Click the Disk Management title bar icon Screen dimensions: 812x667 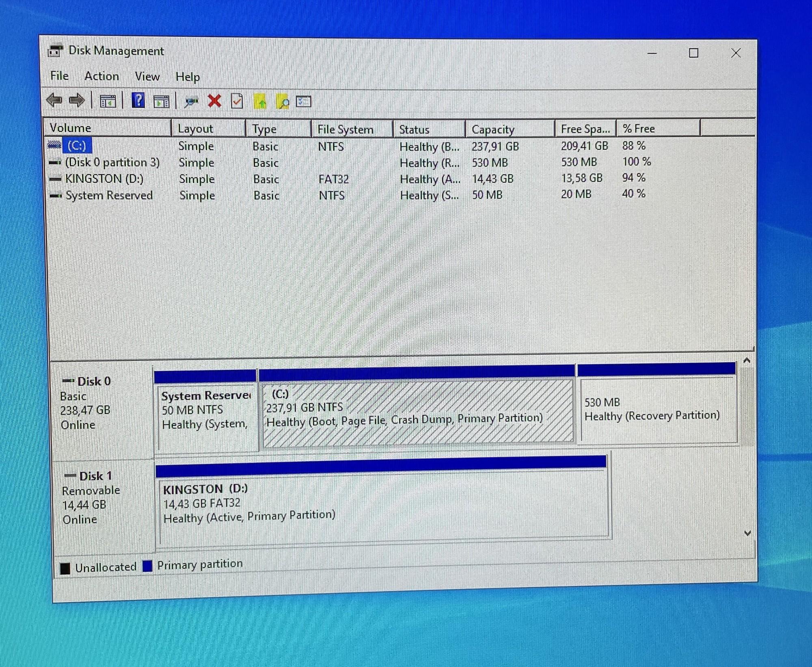point(56,50)
